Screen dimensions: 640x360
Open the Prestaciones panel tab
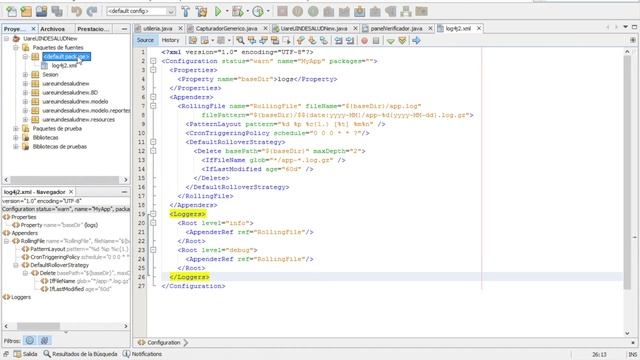tap(93, 29)
